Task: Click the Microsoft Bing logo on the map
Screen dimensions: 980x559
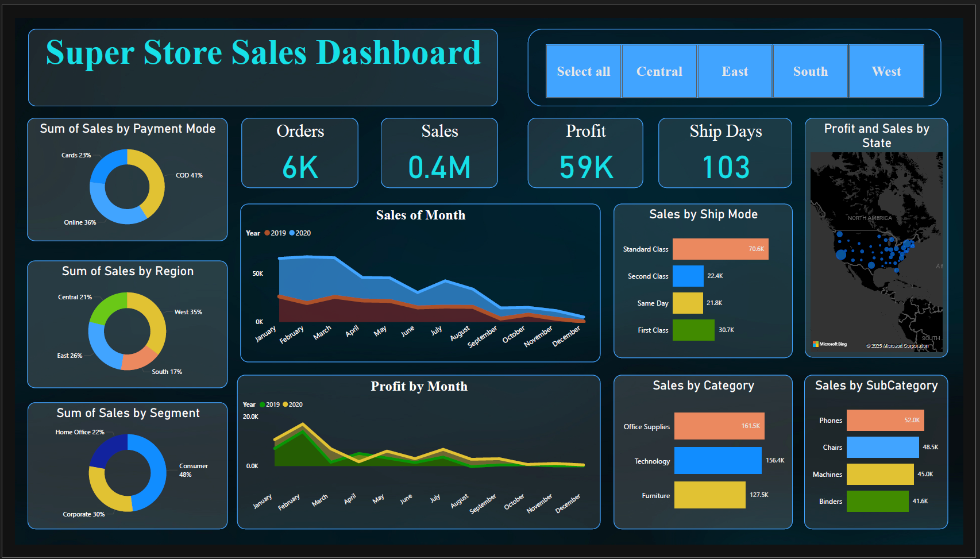Action: (x=829, y=344)
